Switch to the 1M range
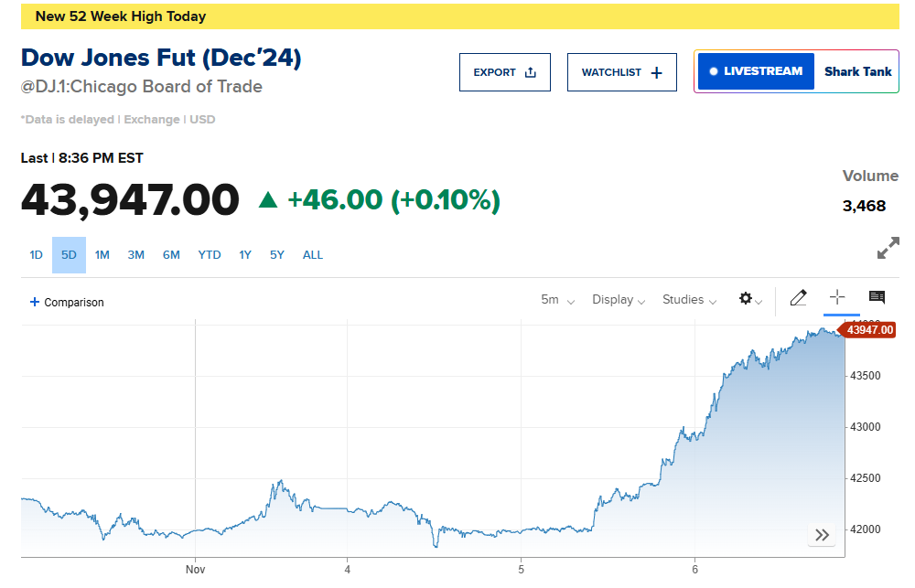Viewport: 915px width, 588px height. click(x=102, y=255)
